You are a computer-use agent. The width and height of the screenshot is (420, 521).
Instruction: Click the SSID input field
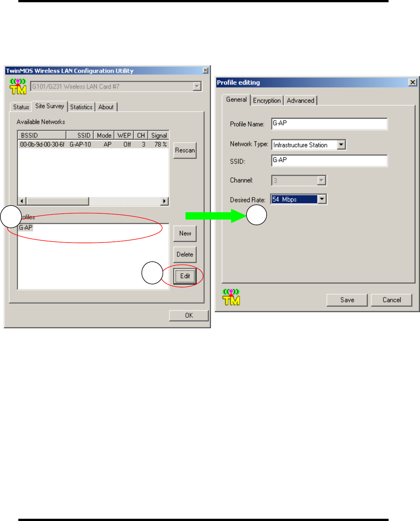pyautogui.click(x=329, y=161)
